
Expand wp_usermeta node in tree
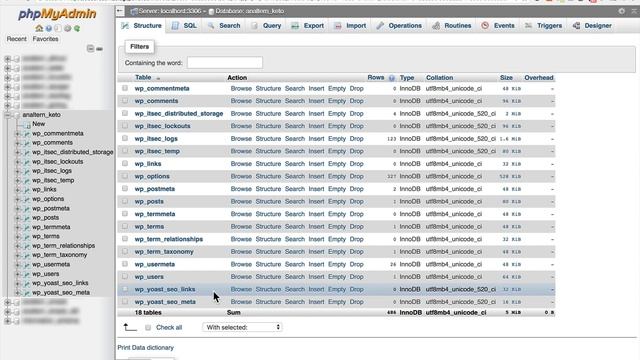click(18, 264)
